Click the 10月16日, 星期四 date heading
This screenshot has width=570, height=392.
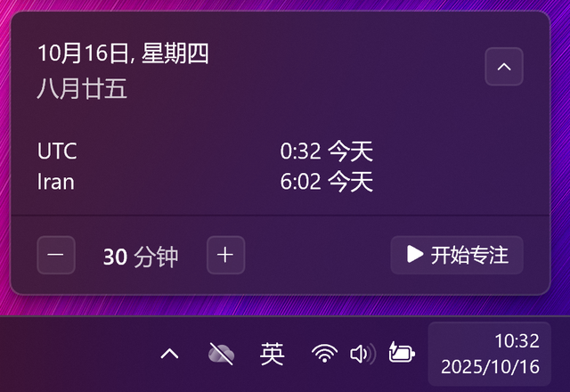tap(123, 53)
